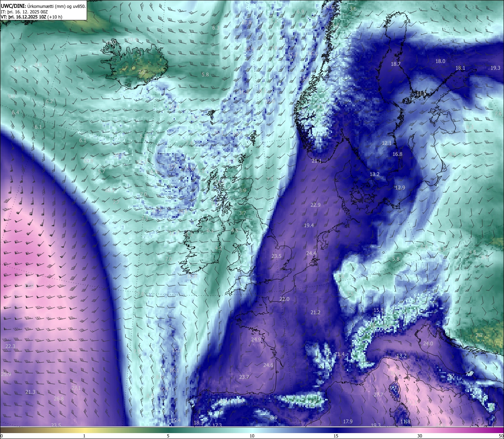Click the 3.7 value label
Image resolution: width=504 pixels, height=439 pixels.
pos(243,213)
